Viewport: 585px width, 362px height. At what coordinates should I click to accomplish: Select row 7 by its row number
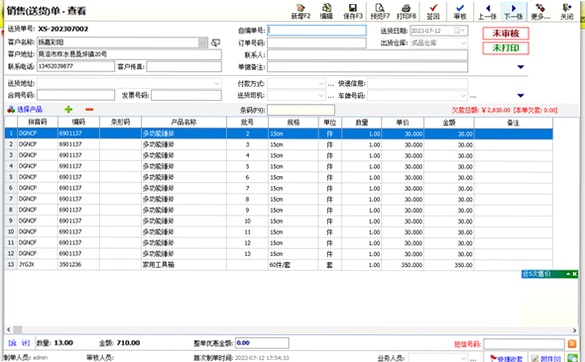tap(11, 199)
